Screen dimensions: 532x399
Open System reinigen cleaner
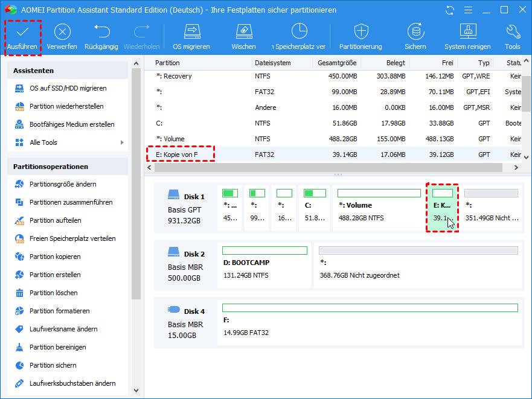468,32
